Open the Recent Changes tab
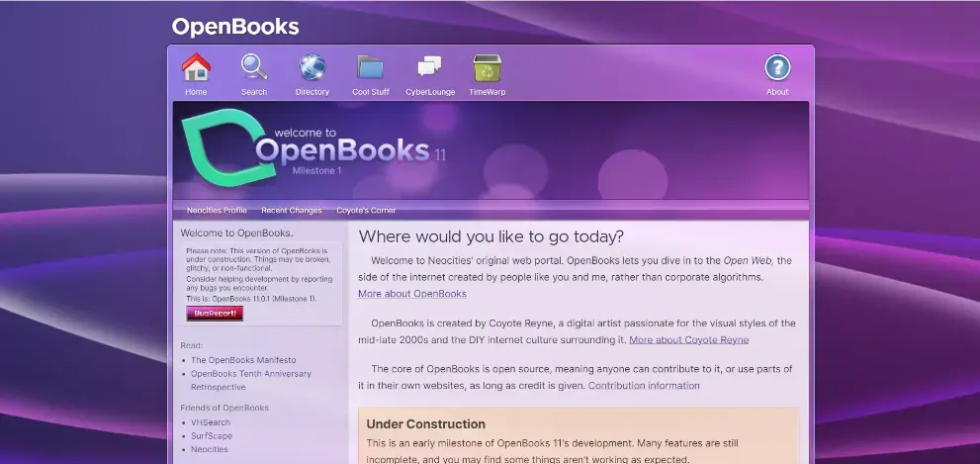This screenshot has width=980, height=464. click(x=292, y=210)
